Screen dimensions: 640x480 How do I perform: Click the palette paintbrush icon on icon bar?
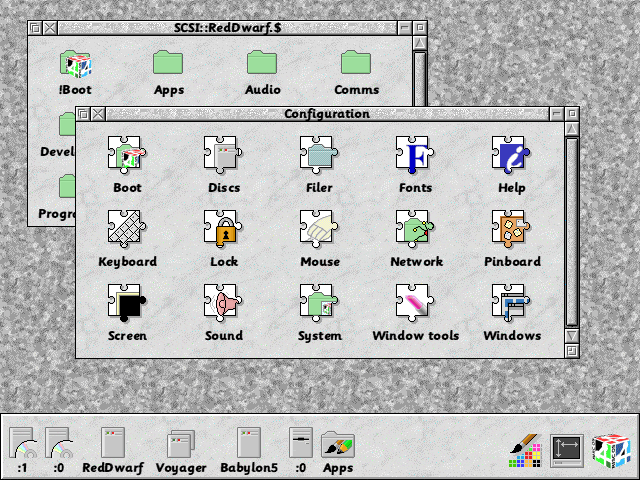[526, 451]
